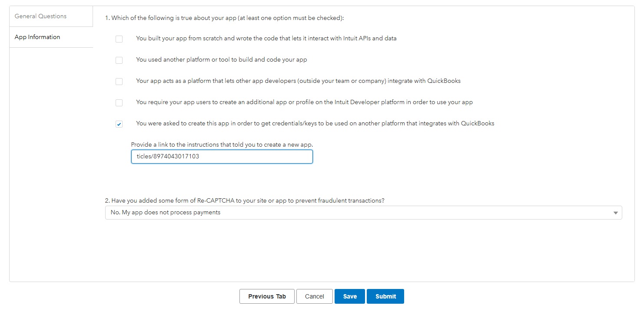Enable the 'used another platform or tool' checkbox
644x315 pixels.
coord(119,60)
